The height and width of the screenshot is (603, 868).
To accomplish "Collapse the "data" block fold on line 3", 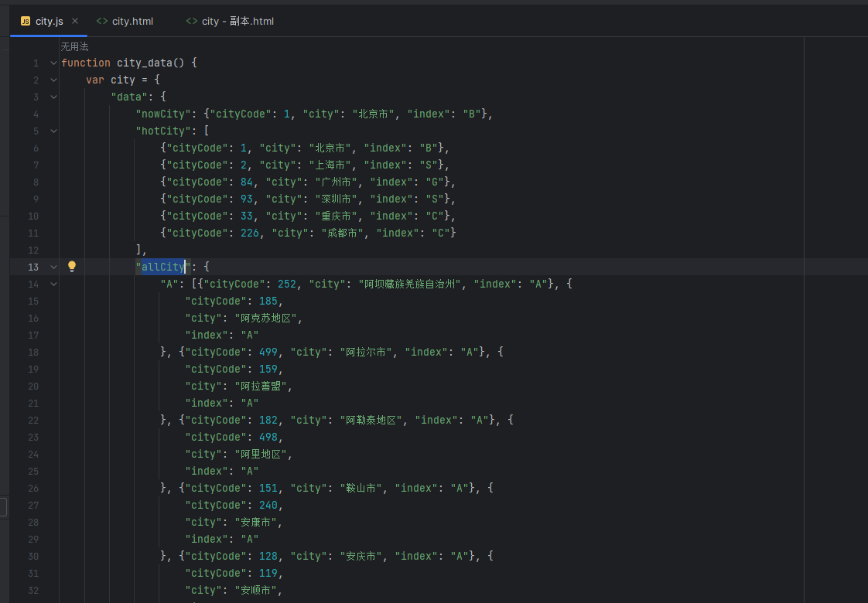I will click(x=53, y=97).
